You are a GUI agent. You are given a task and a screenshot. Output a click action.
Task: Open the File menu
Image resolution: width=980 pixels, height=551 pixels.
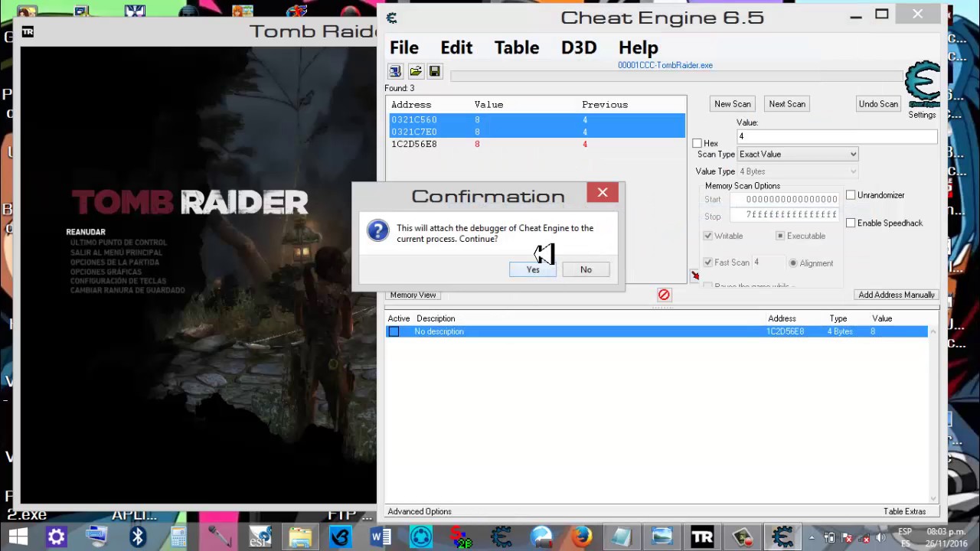(x=403, y=47)
